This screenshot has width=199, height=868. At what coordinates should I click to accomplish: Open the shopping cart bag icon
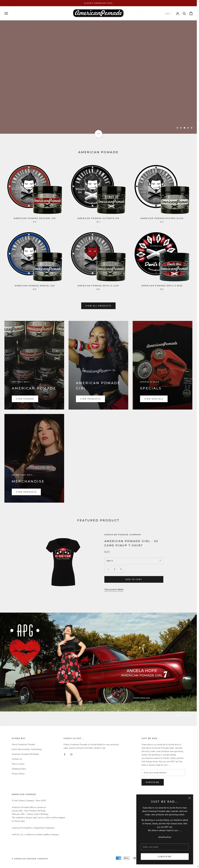[191, 13]
